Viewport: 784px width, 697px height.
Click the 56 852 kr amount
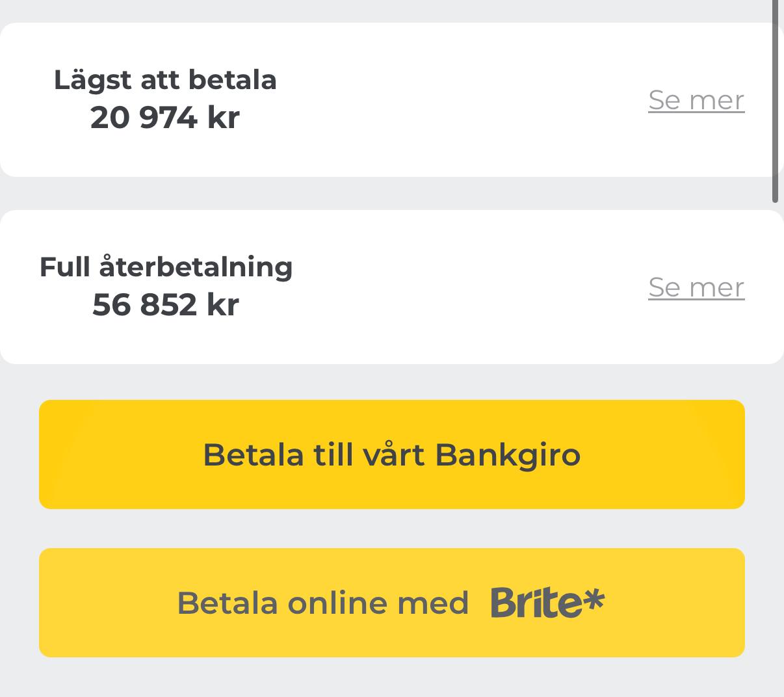point(166,305)
